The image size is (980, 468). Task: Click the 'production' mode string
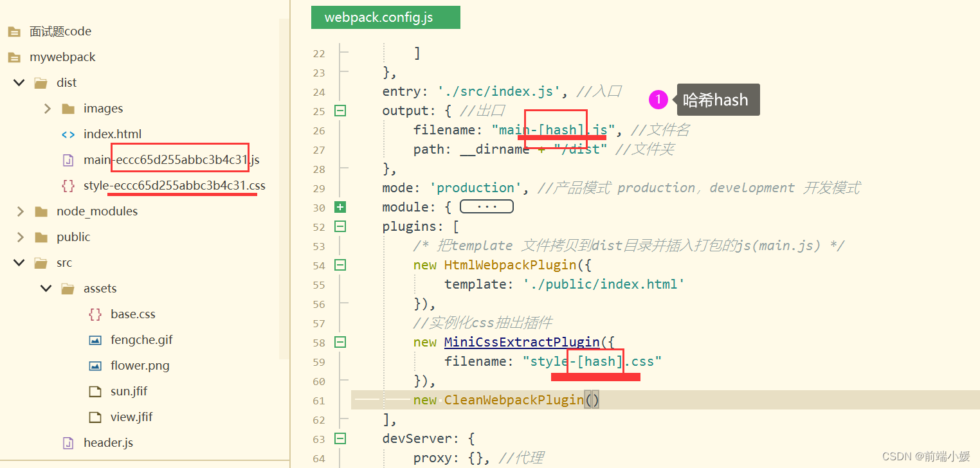coord(476,188)
